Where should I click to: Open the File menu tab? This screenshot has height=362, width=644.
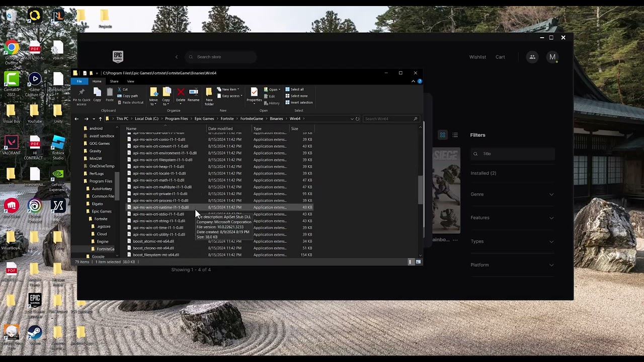[x=79, y=81]
